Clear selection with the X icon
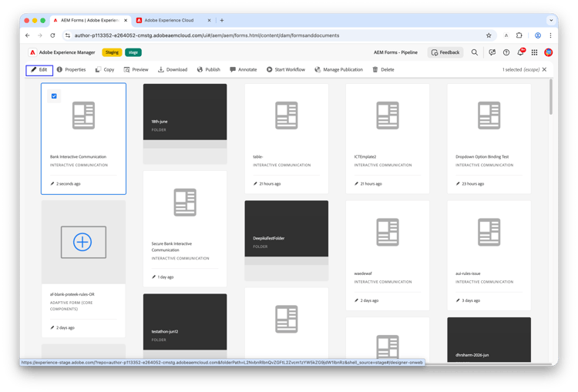This screenshot has width=578, height=392. point(544,69)
